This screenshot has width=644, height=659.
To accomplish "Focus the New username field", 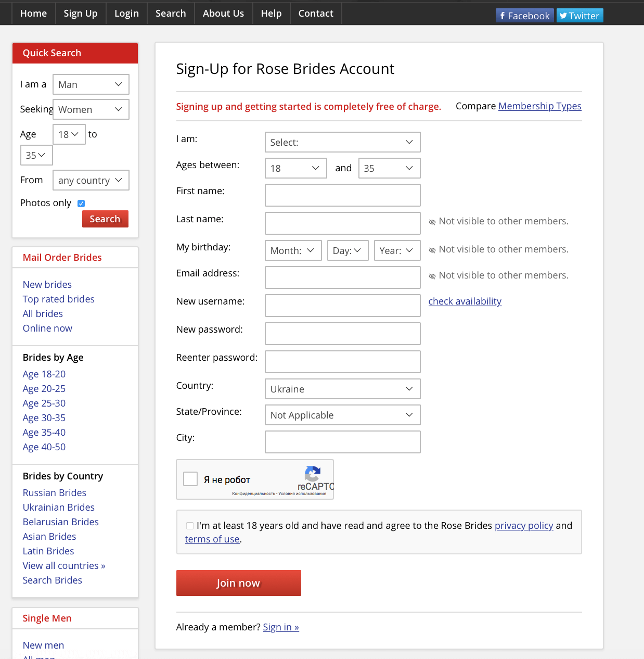I will (x=343, y=306).
